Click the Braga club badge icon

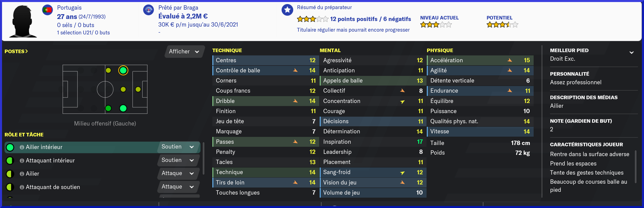pyautogui.click(x=148, y=10)
